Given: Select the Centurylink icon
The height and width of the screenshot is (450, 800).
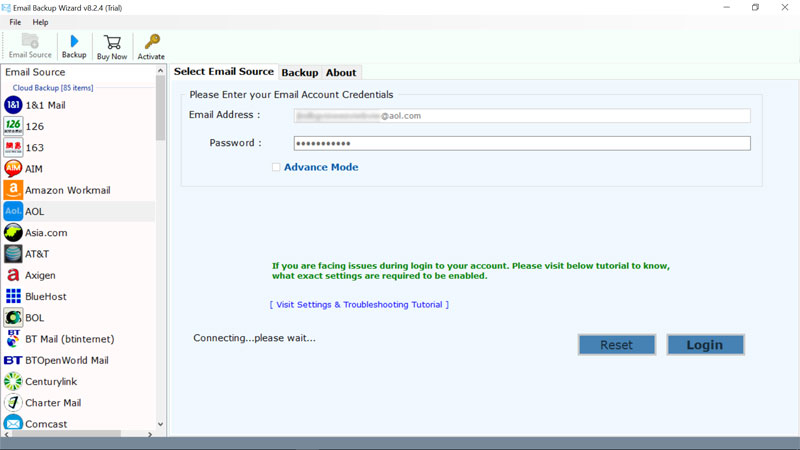Looking at the screenshot, I should pos(13,381).
